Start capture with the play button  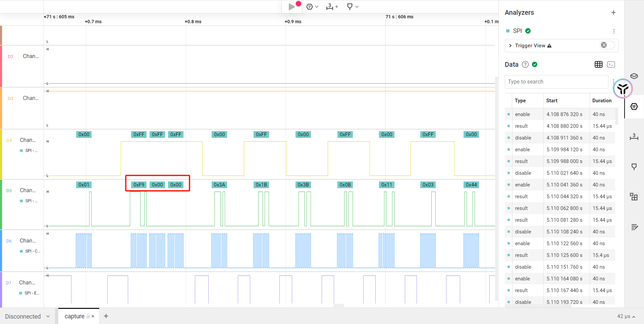[292, 7]
